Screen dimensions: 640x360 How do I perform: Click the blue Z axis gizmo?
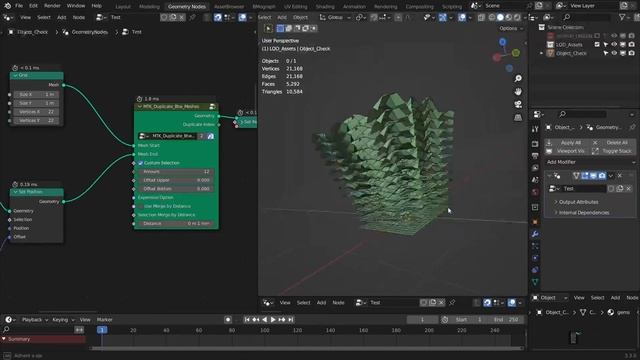click(502, 42)
